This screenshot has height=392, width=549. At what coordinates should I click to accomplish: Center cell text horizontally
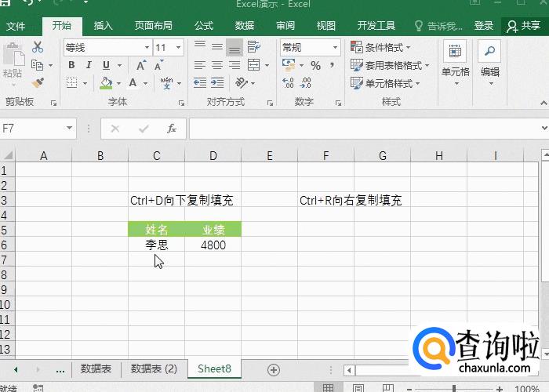coord(217,65)
